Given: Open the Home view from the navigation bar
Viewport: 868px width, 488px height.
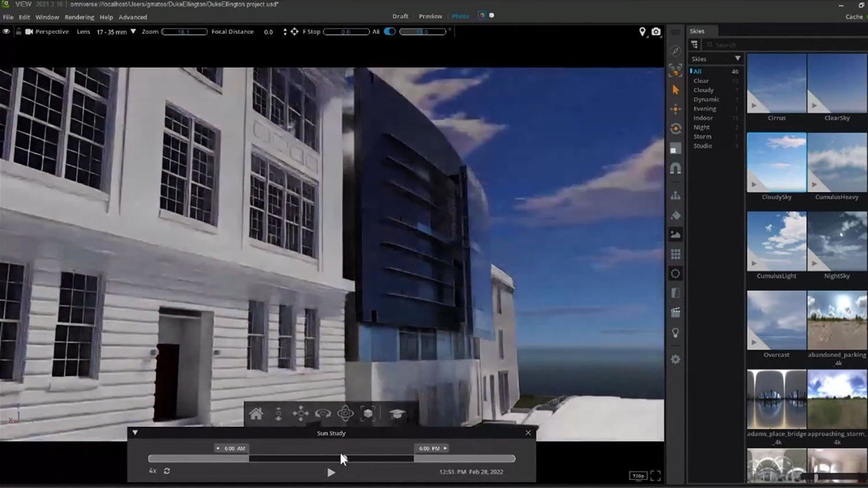Looking at the screenshot, I should point(256,413).
